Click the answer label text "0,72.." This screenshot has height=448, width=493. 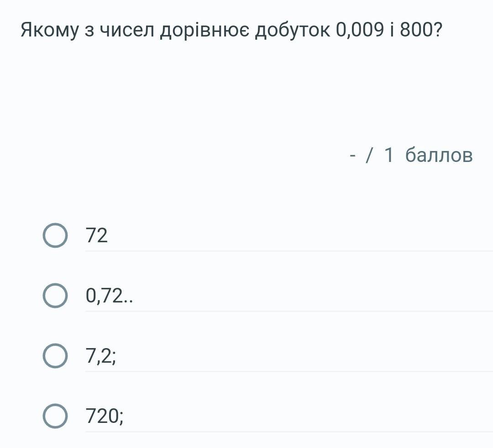click(109, 296)
